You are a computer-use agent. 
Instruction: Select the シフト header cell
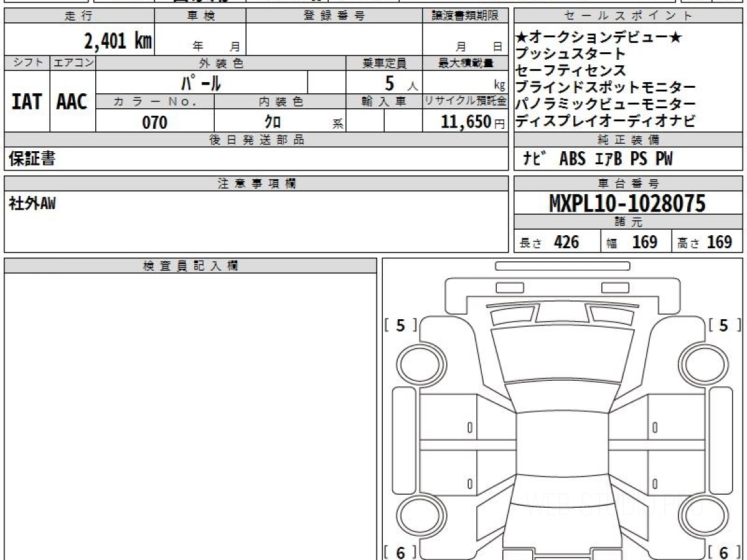27,63
